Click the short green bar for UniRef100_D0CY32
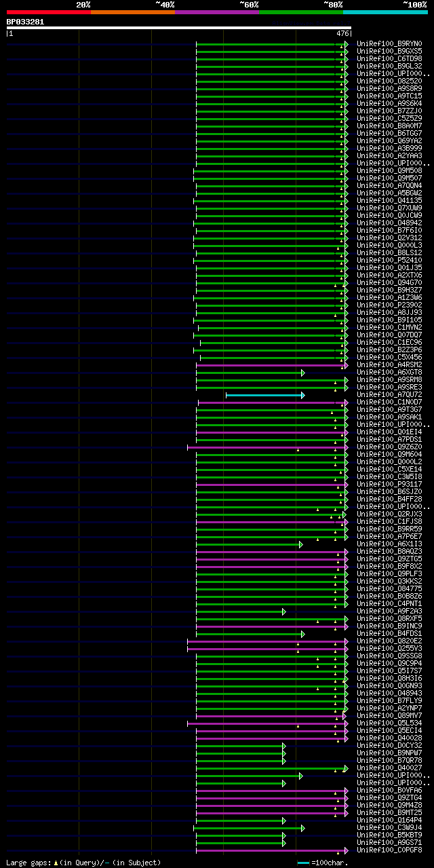434x868 pixels. point(241,746)
